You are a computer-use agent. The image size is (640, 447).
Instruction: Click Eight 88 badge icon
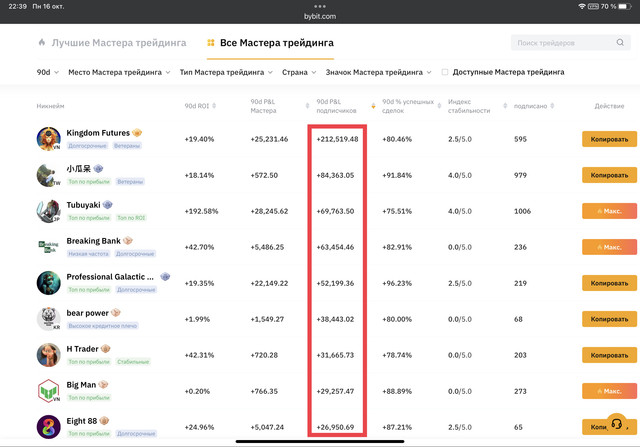104,420
